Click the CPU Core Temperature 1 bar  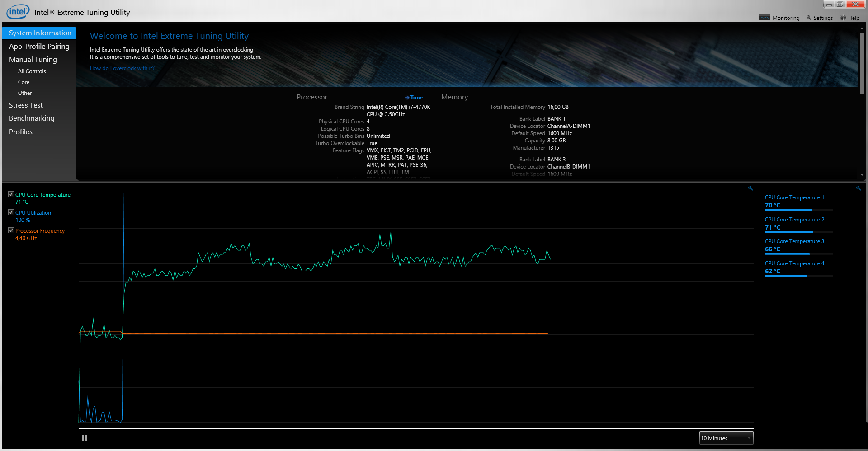[798, 210]
